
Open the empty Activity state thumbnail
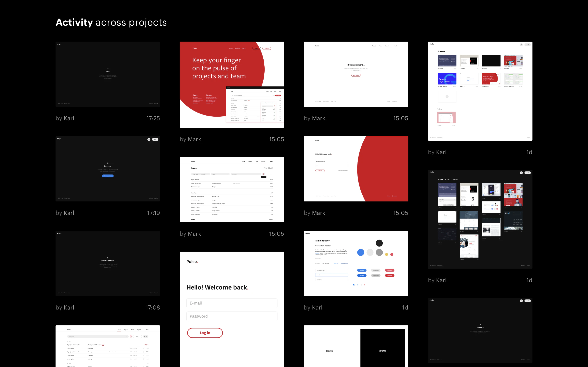[x=480, y=330]
